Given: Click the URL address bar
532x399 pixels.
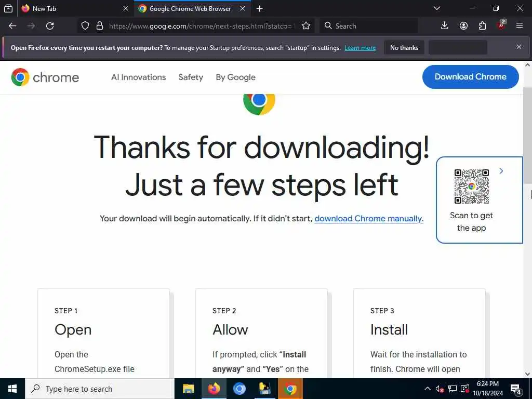Looking at the screenshot, I should click(202, 26).
